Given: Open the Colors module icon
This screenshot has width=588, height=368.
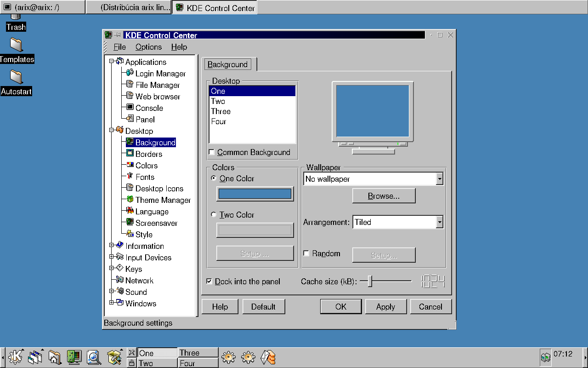Looking at the screenshot, I should coord(130,165).
